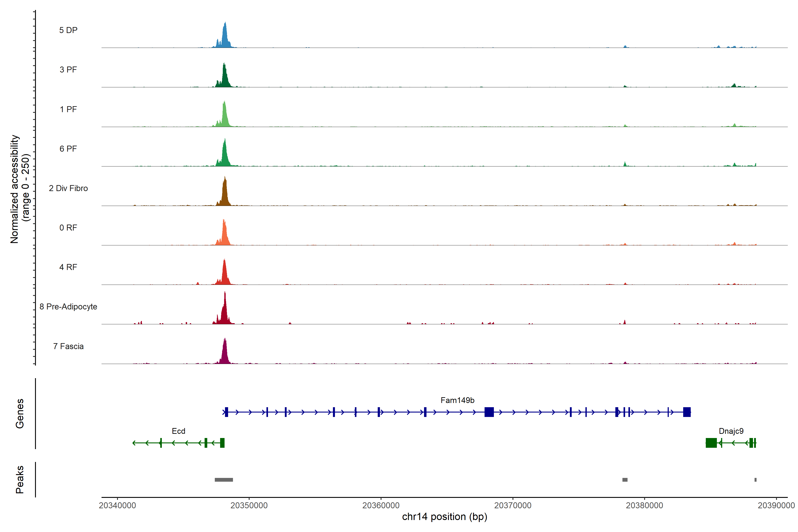
Task: Click the 3 PF track label
Action: 68,70
